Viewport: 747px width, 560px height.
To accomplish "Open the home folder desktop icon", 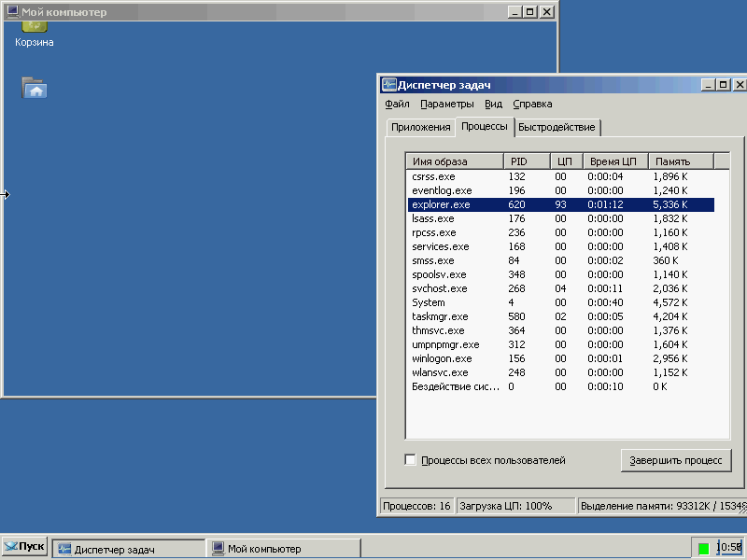I will tap(35, 88).
